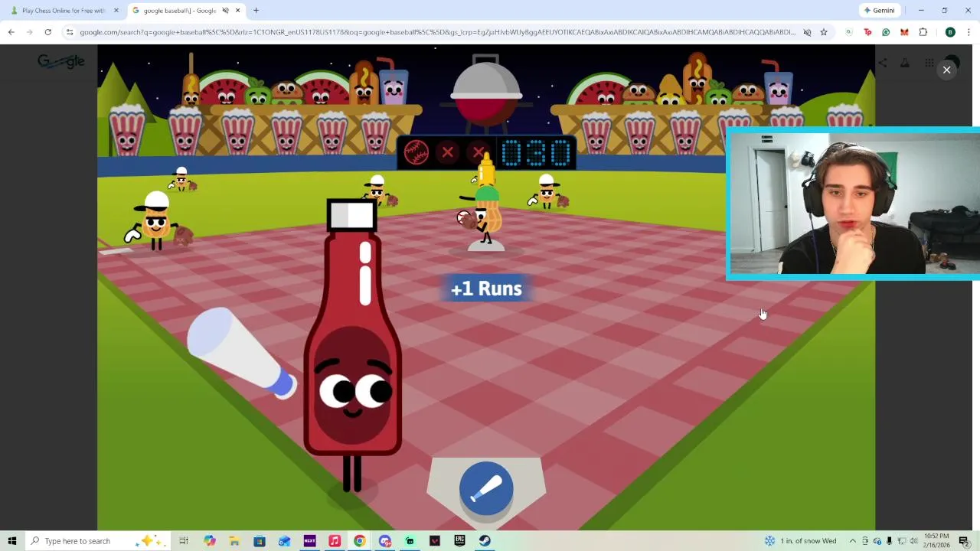The image size is (980, 551).
Task: Click the muted-audio icon on the baseball tab
Action: 225,11
